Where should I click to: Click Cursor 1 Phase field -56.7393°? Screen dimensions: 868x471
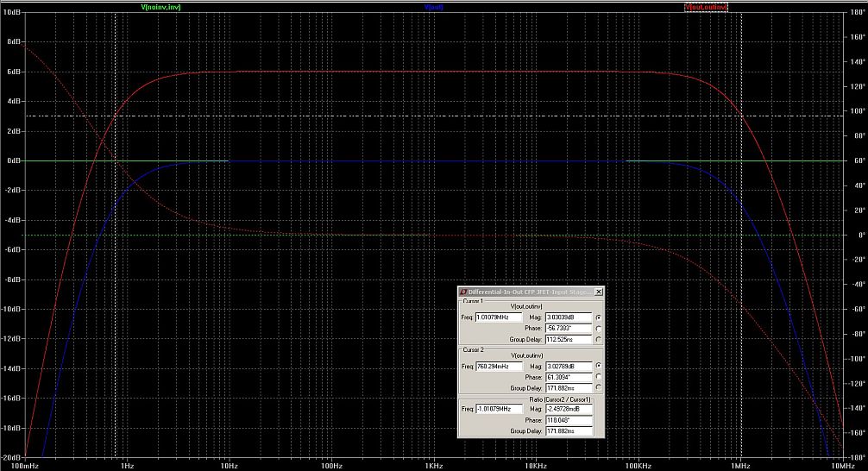(569, 328)
